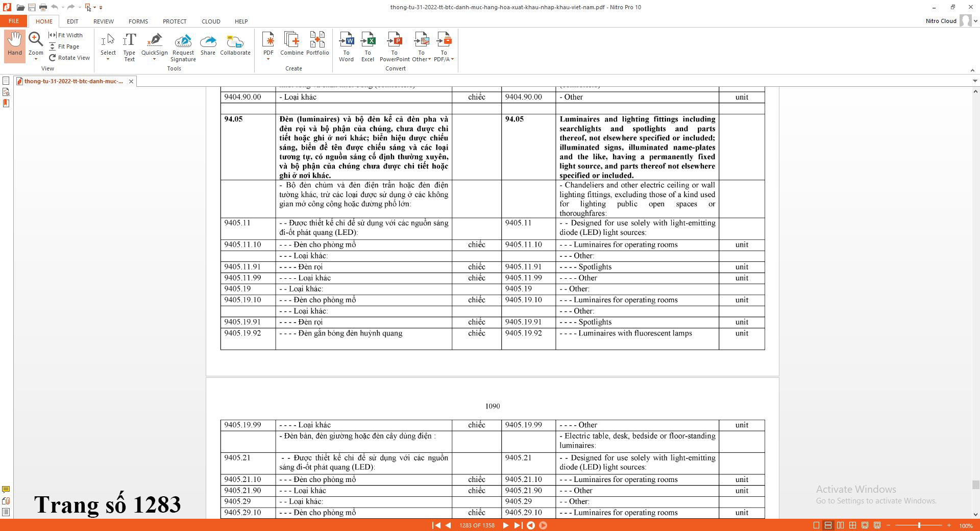Collapse the ribbon using the arrow

coord(972,70)
